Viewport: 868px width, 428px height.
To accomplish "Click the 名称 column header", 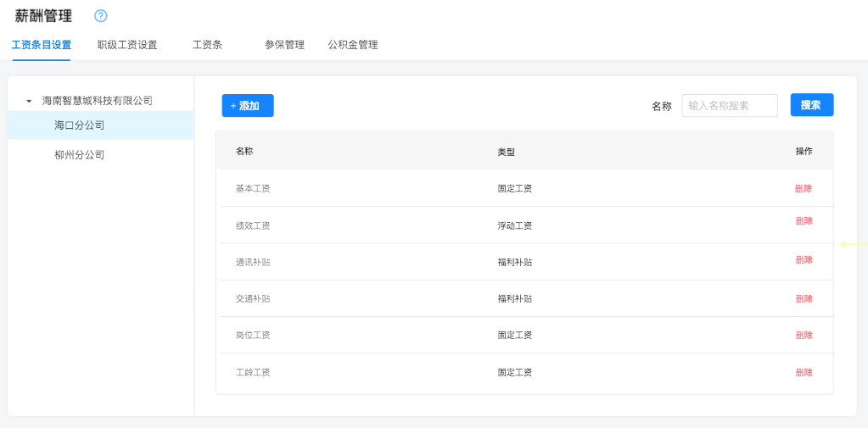I will pos(244,152).
